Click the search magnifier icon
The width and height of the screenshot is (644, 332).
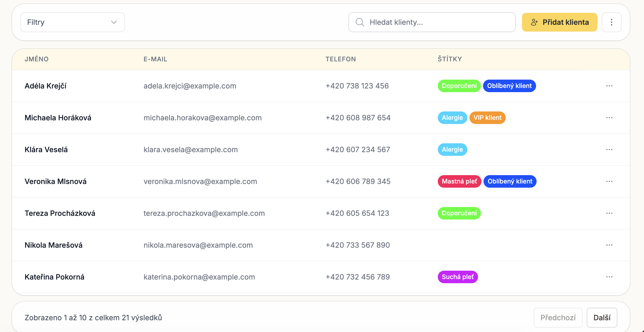point(360,22)
